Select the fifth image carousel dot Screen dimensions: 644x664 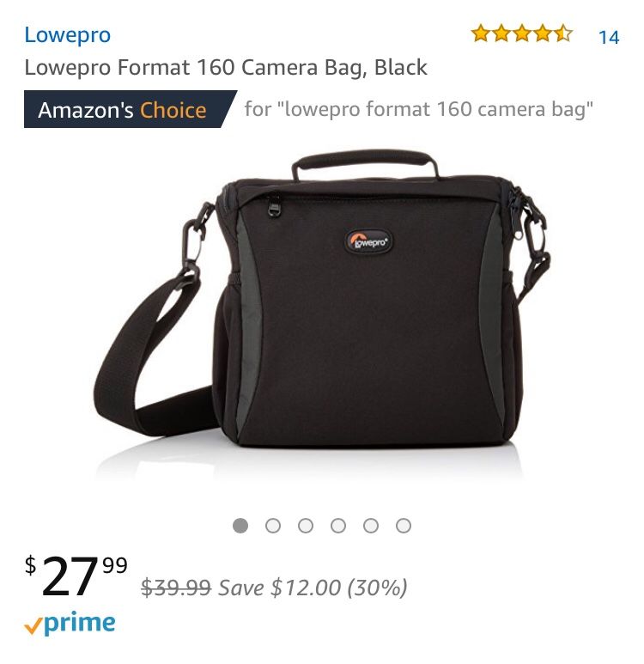tap(370, 526)
